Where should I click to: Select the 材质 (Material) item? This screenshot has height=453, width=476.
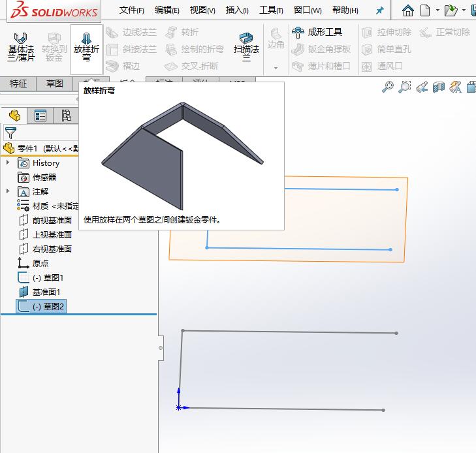[48, 206]
